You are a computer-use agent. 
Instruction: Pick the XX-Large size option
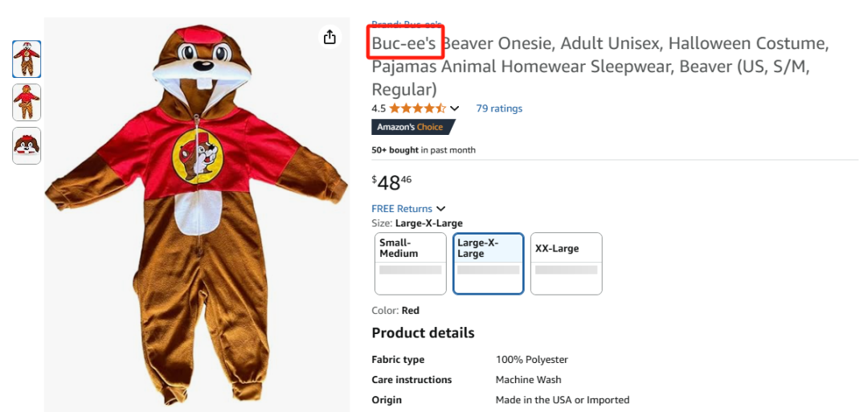(x=566, y=263)
